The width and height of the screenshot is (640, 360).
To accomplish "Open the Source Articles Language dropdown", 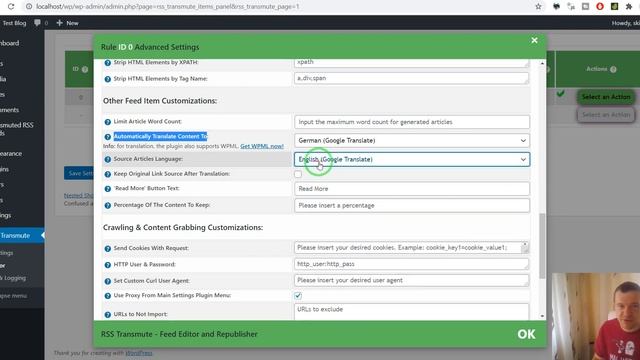I will point(411,159).
